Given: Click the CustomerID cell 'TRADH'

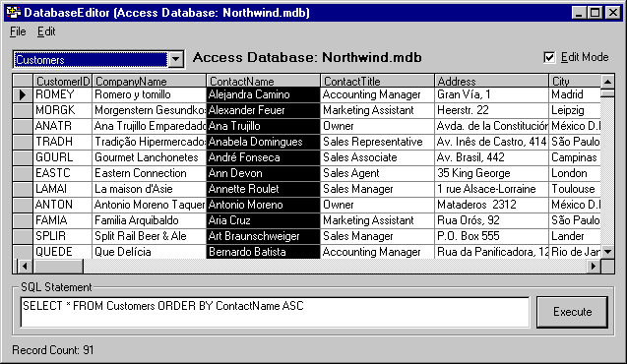Looking at the screenshot, I should click(x=62, y=142).
